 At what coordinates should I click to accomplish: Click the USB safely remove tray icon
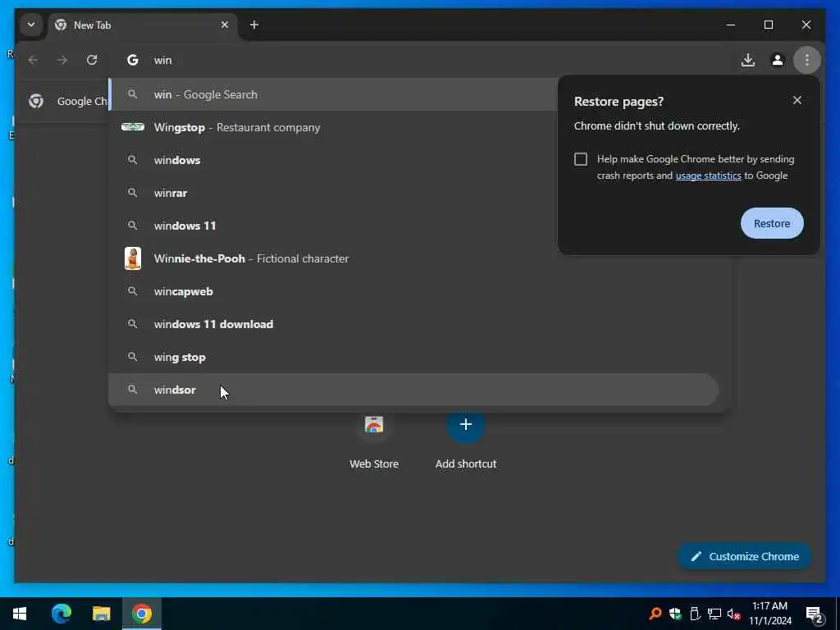695,614
